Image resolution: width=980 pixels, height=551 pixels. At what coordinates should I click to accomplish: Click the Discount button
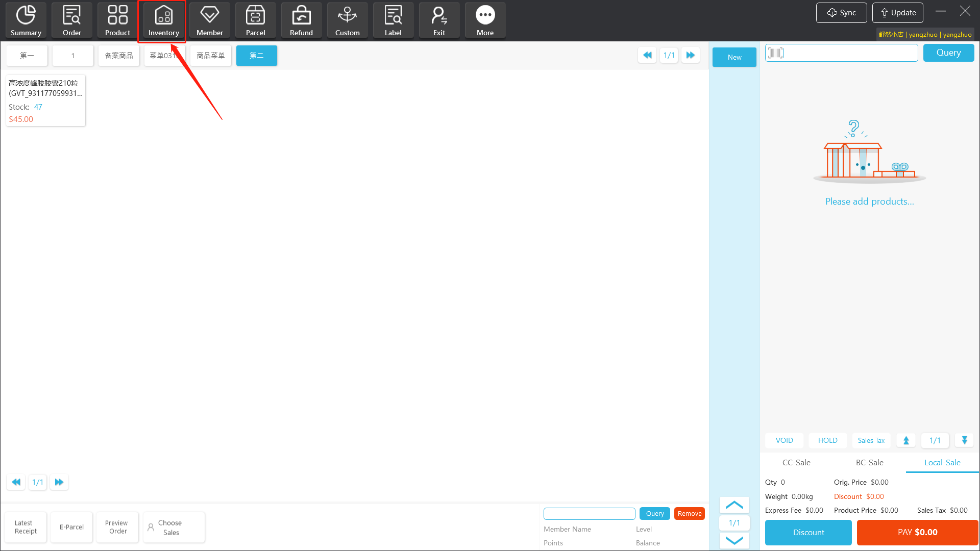point(808,532)
